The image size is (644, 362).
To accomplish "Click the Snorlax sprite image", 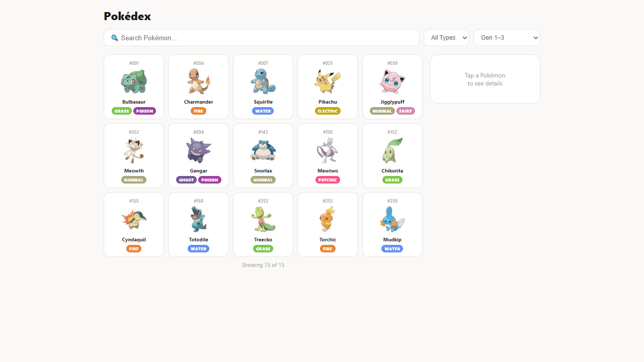I will click(263, 150).
